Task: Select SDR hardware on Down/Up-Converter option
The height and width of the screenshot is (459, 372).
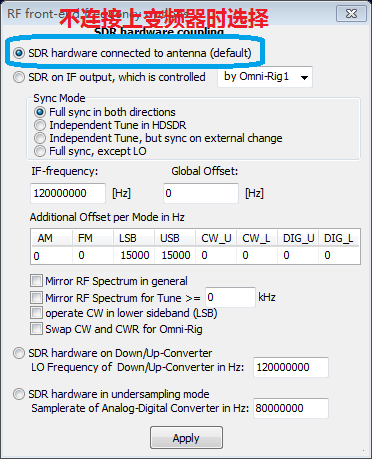Action: (19, 353)
